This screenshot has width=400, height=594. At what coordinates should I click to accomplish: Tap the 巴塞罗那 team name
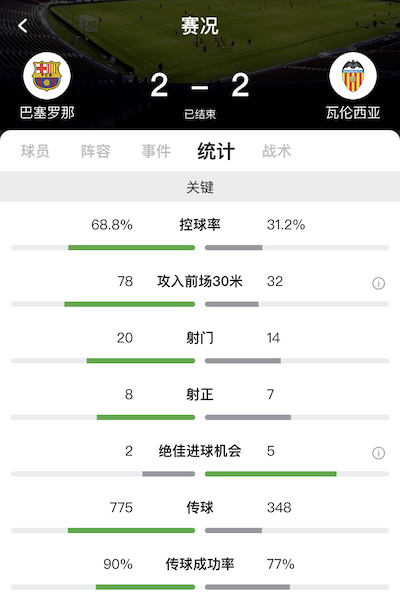[47, 113]
